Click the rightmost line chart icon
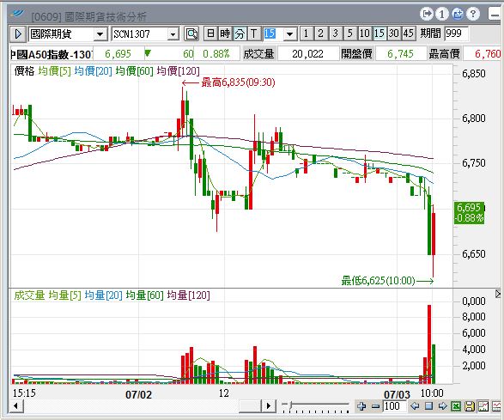Screen dimensions: 504x420 coord(497,406)
